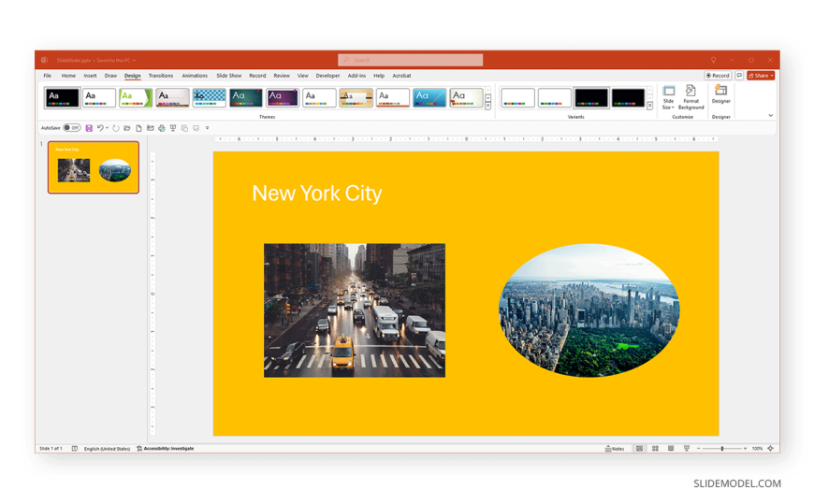Image resolution: width=814 pixels, height=504 pixels.
Task: Open Accessibility: Investigate checker
Action: pos(165,449)
